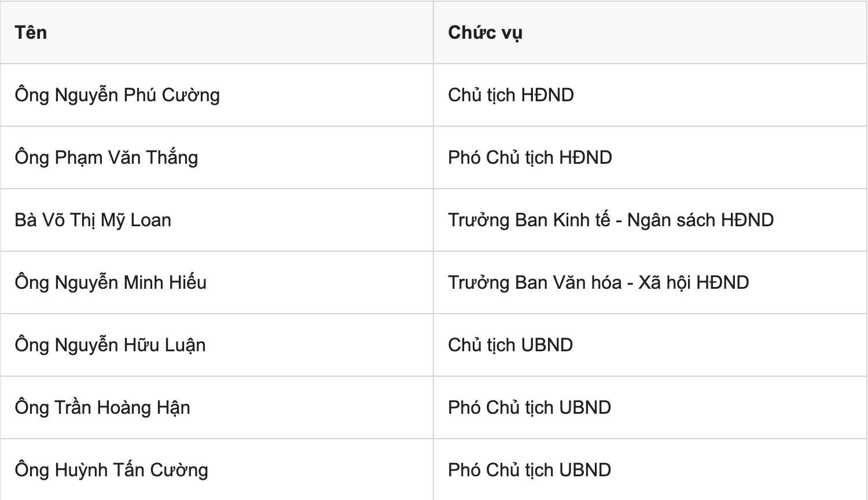Click the "Tên" column header
This screenshot has height=500, width=868.
[x=31, y=32]
